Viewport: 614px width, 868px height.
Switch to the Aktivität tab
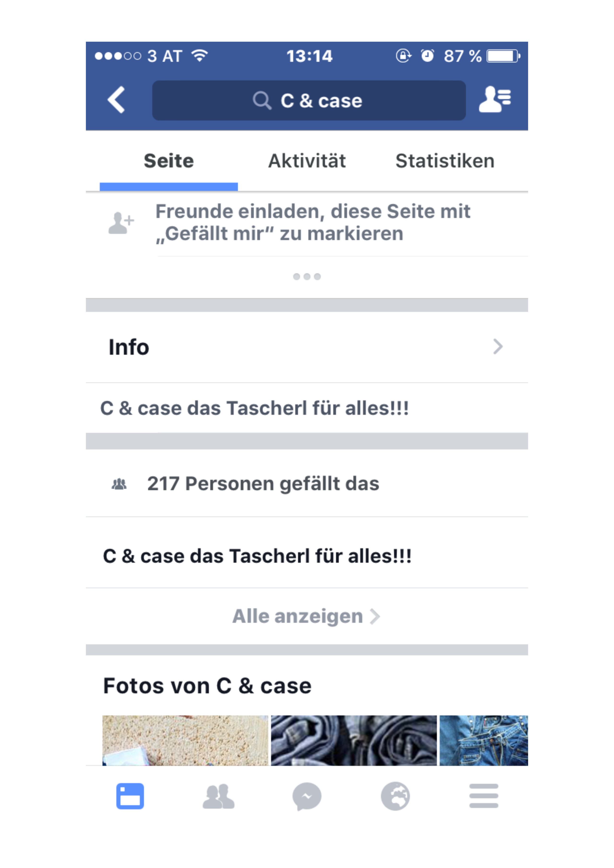(x=307, y=161)
